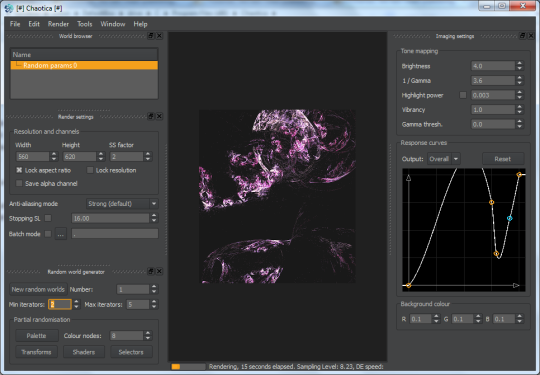Close the Render settings panel
Viewport: 540px width, 375px height.
click(x=159, y=116)
